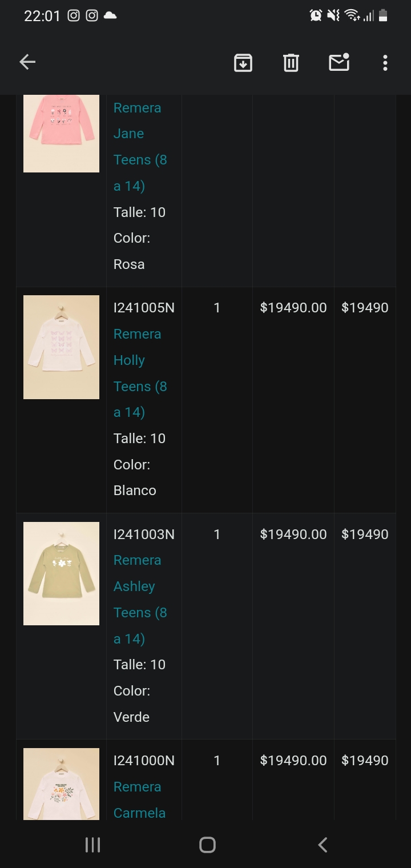Tap the battery icon in status bar

383,15
